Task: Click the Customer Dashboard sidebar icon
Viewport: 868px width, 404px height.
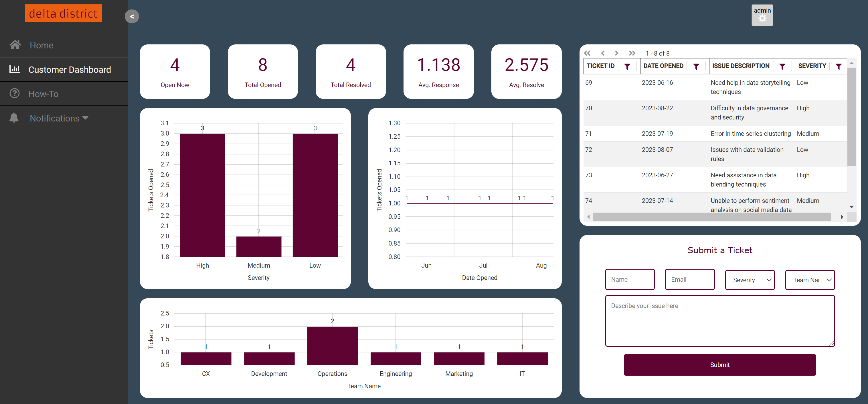Action: (x=15, y=69)
